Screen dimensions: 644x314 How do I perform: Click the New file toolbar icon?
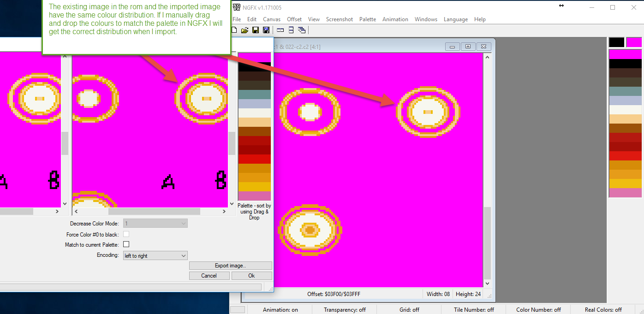pyautogui.click(x=234, y=30)
